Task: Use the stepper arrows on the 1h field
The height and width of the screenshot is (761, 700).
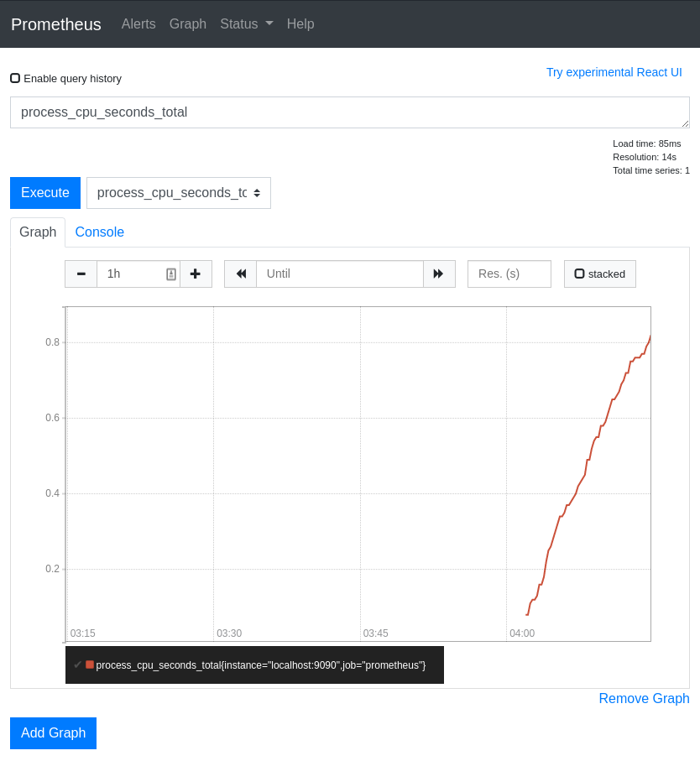Action: pyautogui.click(x=171, y=274)
